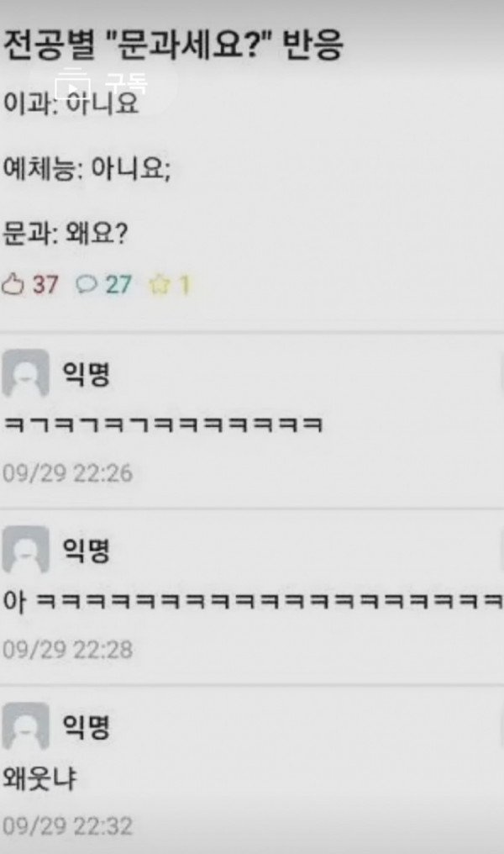Click the comment count 27
This screenshot has width=504, height=854.
pyautogui.click(x=118, y=285)
